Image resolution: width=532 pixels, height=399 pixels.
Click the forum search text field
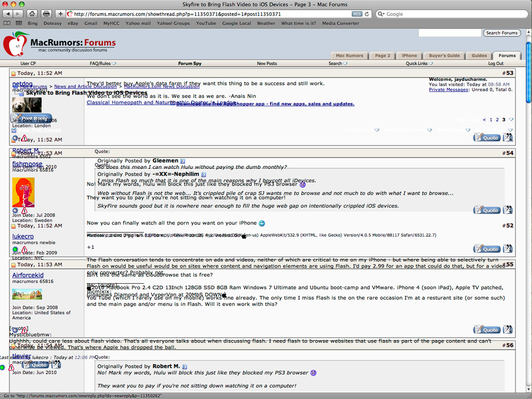pyautogui.click(x=450, y=33)
